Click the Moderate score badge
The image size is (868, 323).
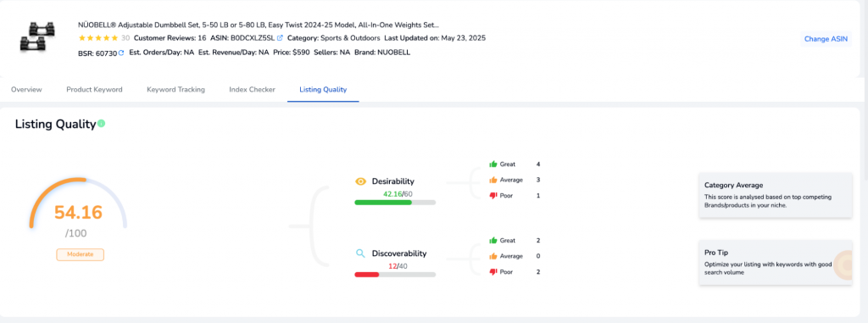(x=81, y=254)
